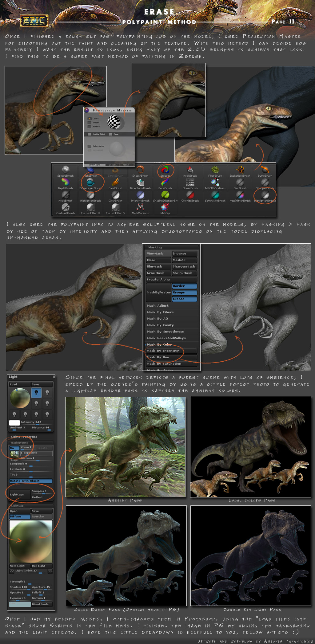Click the Inverse mask button
315x644 pixels.
click(x=184, y=253)
